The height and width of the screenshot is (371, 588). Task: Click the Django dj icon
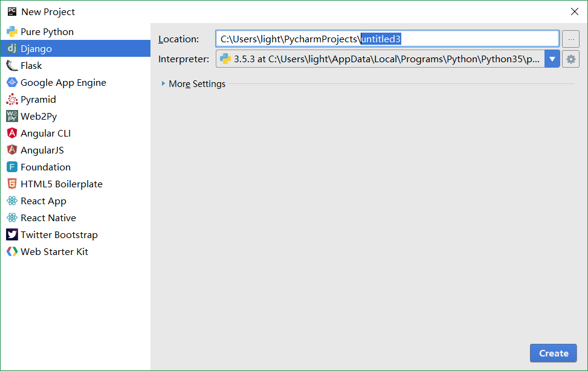point(12,48)
